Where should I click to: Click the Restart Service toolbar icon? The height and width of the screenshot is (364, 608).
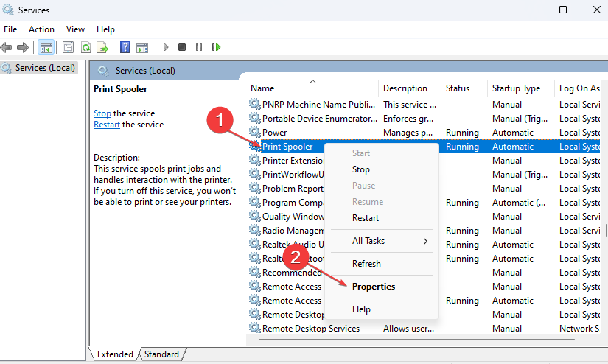217,47
